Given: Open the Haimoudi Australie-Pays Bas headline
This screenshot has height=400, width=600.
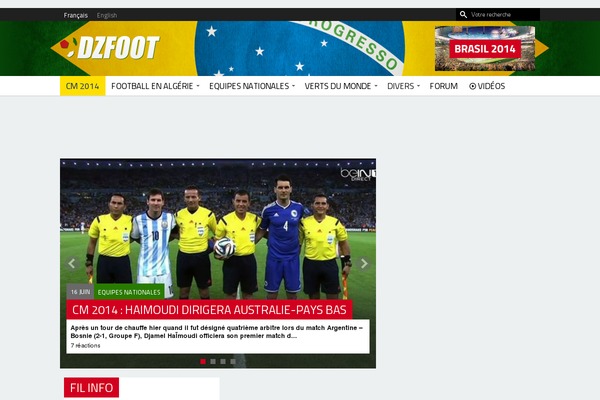Looking at the screenshot, I should click(209, 310).
